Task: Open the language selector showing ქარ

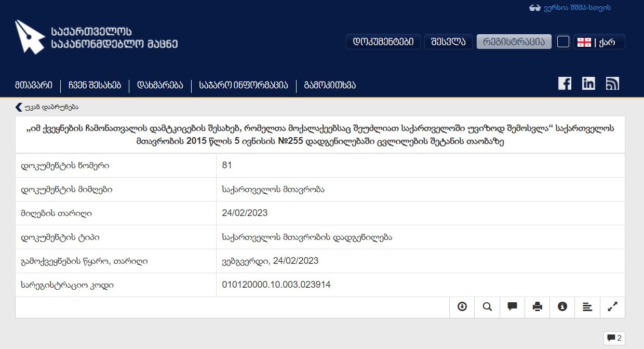Action: click(x=599, y=42)
